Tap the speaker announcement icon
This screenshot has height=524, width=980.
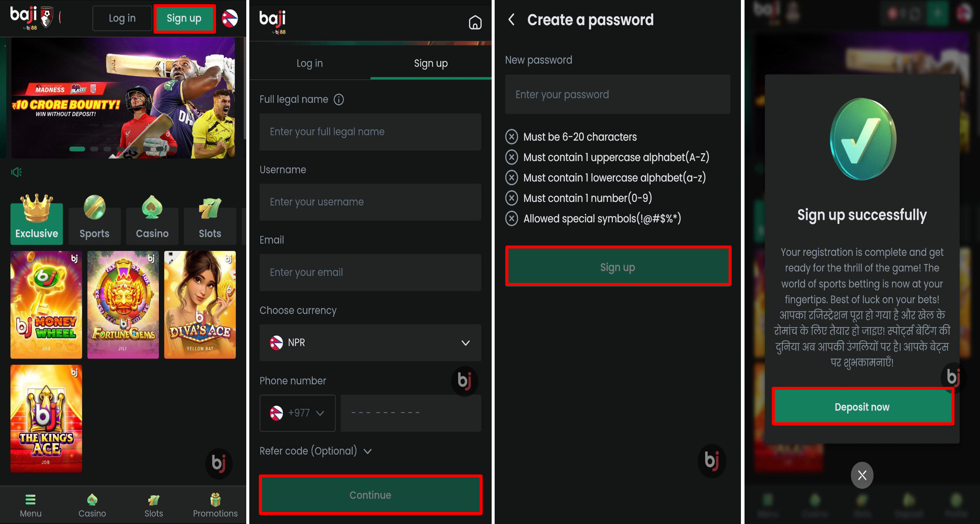pyautogui.click(x=16, y=172)
